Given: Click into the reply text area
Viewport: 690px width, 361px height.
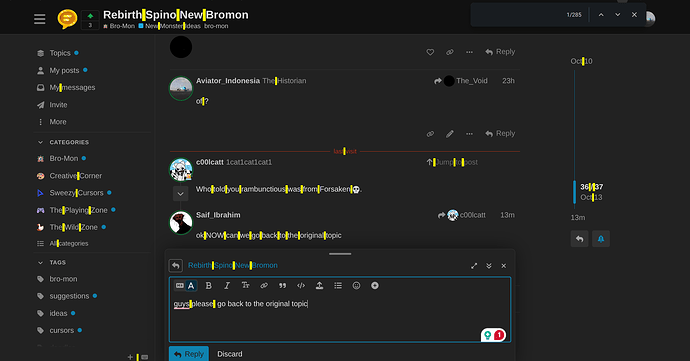Looking at the screenshot, I should point(340,317).
